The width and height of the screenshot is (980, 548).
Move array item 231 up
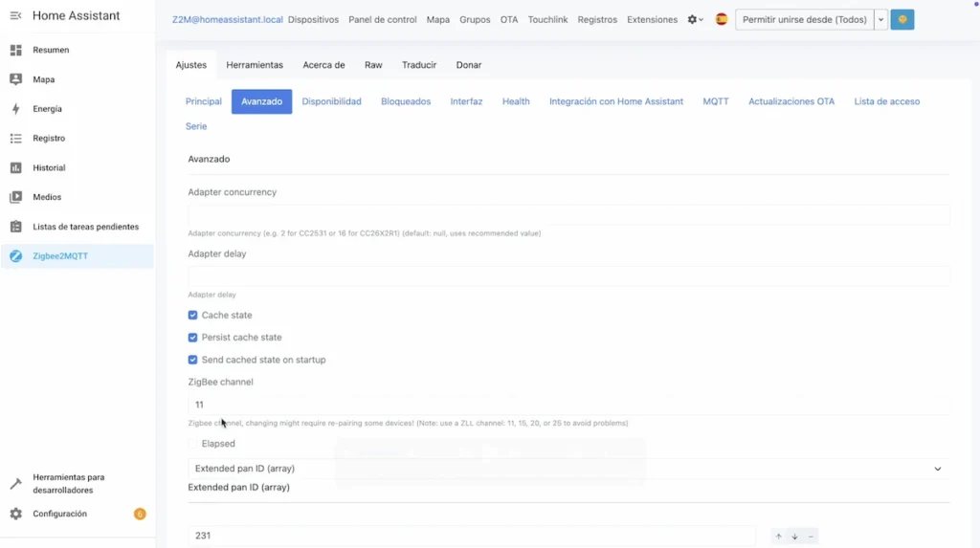click(778, 537)
